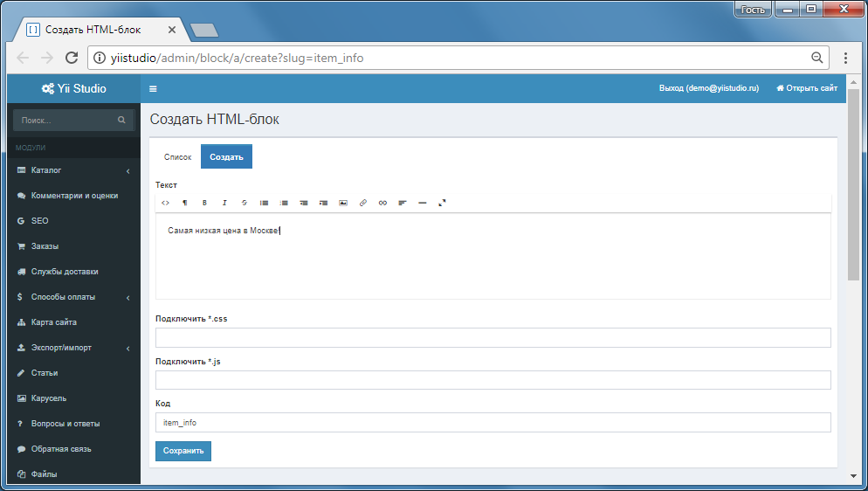Click the paragraph formatting icon
The image size is (868, 491).
pos(185,204)
